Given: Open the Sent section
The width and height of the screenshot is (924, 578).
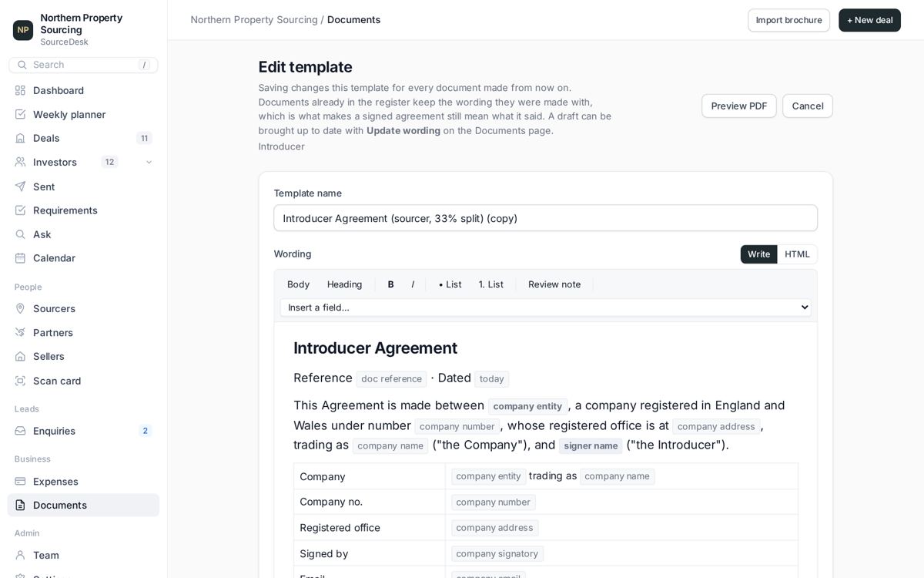Looking at the screenshot, I should point(83,187).
